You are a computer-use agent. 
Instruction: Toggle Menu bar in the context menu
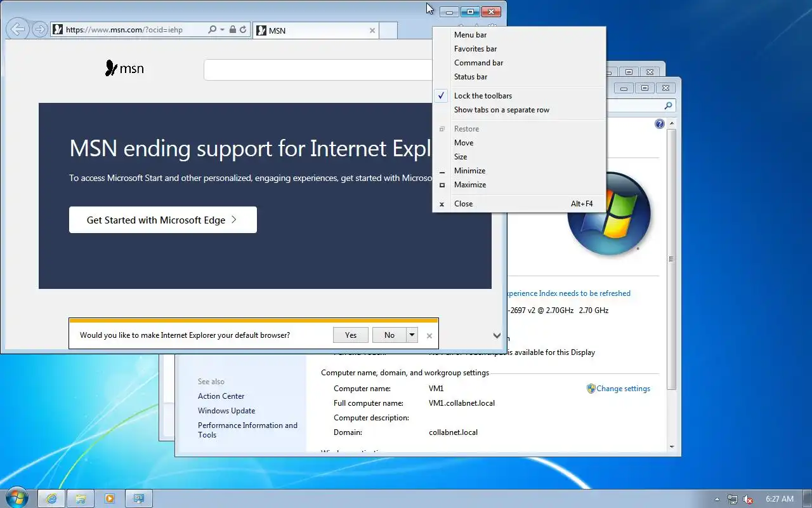tap(519, 35)
